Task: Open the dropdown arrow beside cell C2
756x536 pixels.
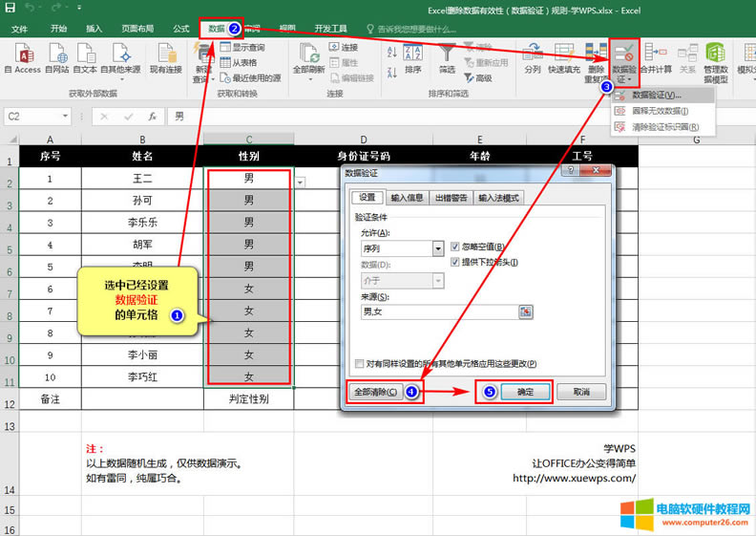Action: [301, 182]
